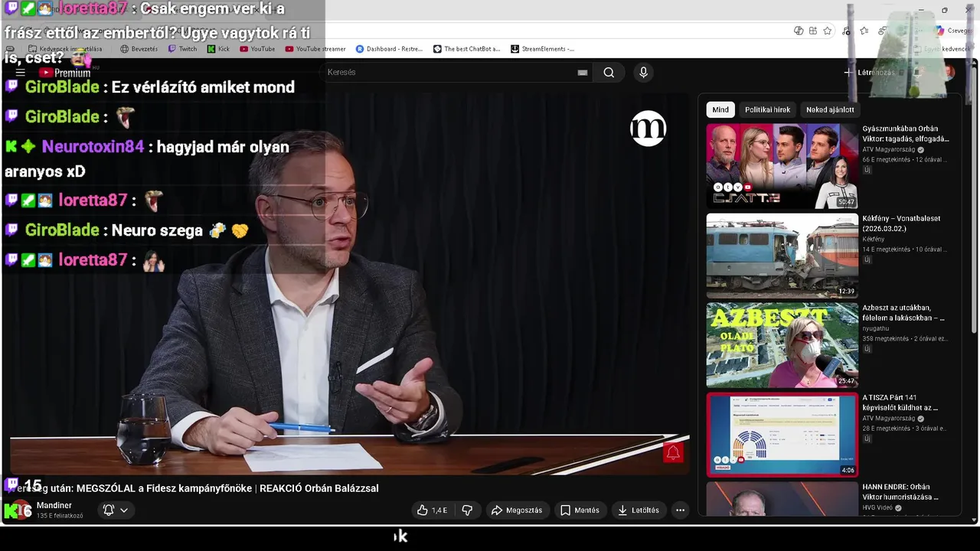The height and width of the screenshot is (551, 980).
Task: Bookmark page with star icon in address bar
Action: click(828, 31)
